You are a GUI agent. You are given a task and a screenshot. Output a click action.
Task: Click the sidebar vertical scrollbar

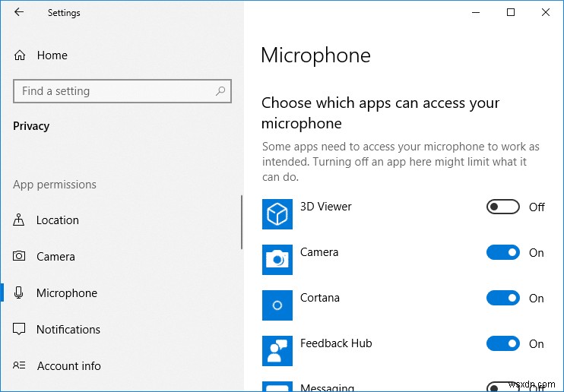242,223
